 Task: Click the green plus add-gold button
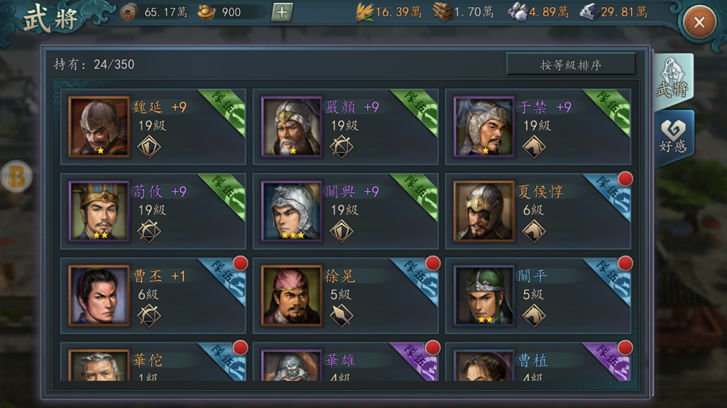281,12
